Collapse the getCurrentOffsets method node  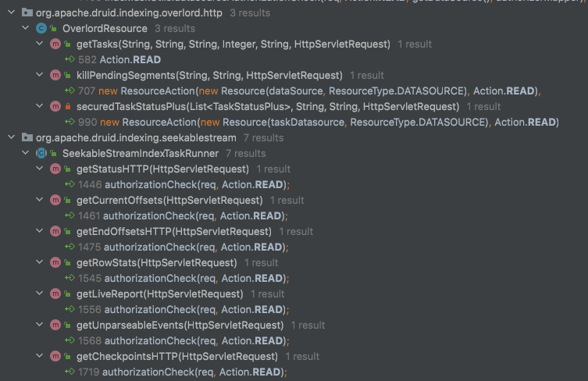point(39,200)
